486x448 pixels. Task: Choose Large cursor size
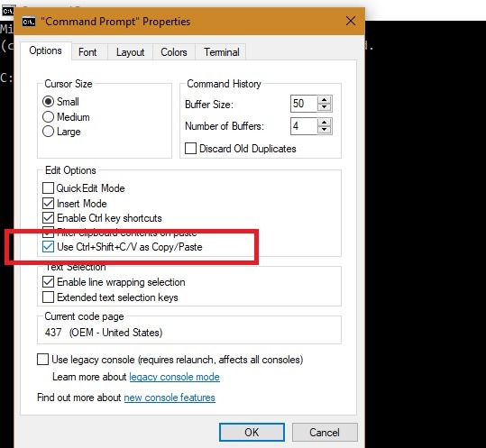(x=48, y=132)
